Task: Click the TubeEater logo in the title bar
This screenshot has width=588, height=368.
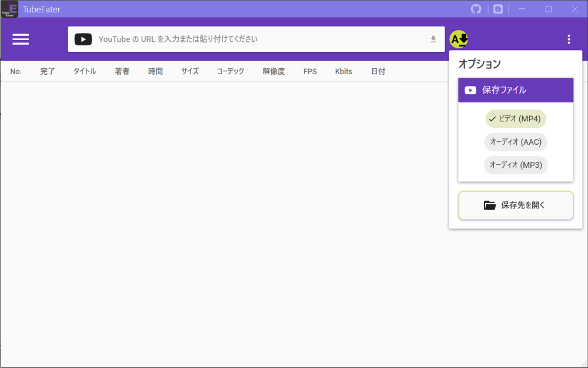Action: point(9,9)
